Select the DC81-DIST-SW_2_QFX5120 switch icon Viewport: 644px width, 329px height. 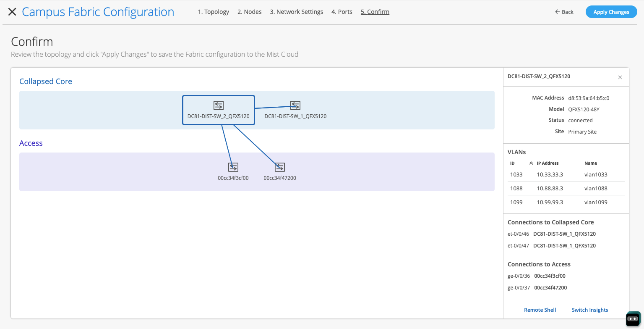click(x=218, y=105)
